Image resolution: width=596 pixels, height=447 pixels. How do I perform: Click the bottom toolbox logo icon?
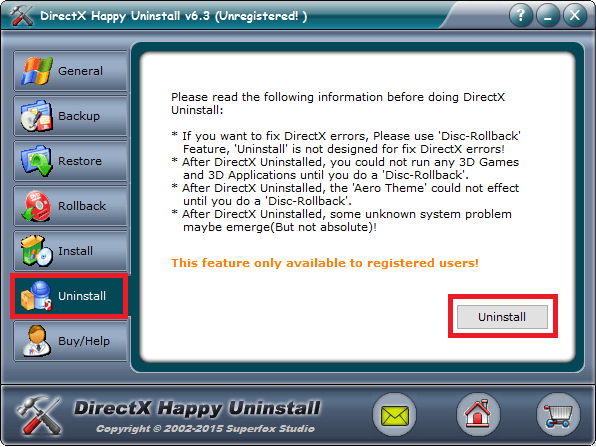(x=39, y=415)
